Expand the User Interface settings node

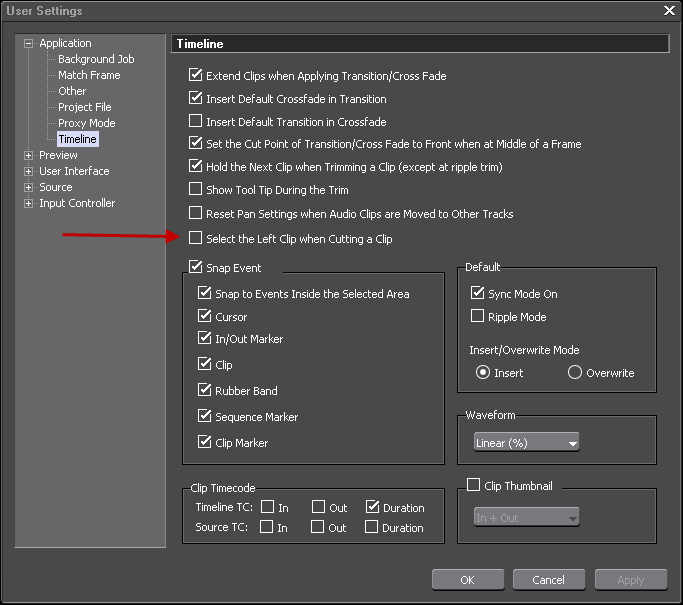[29, 171]
